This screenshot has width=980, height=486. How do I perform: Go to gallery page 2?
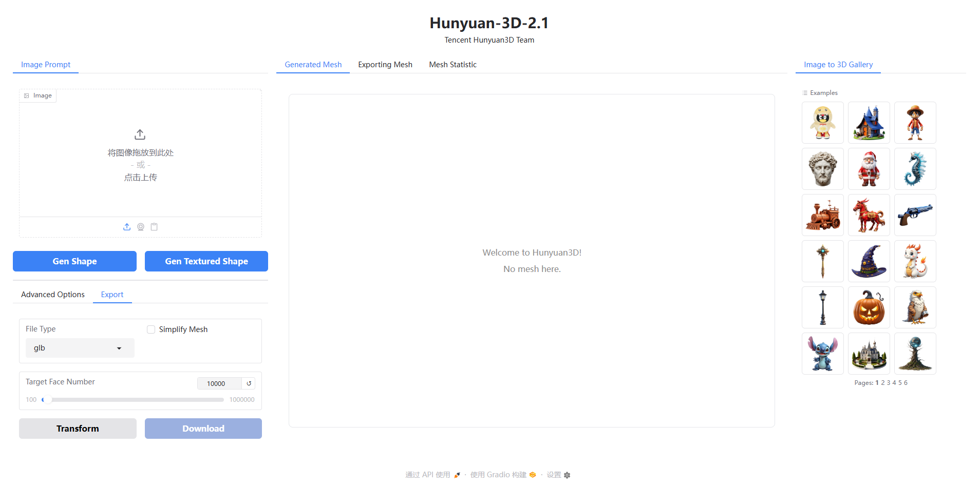click(x=883, y=383)
